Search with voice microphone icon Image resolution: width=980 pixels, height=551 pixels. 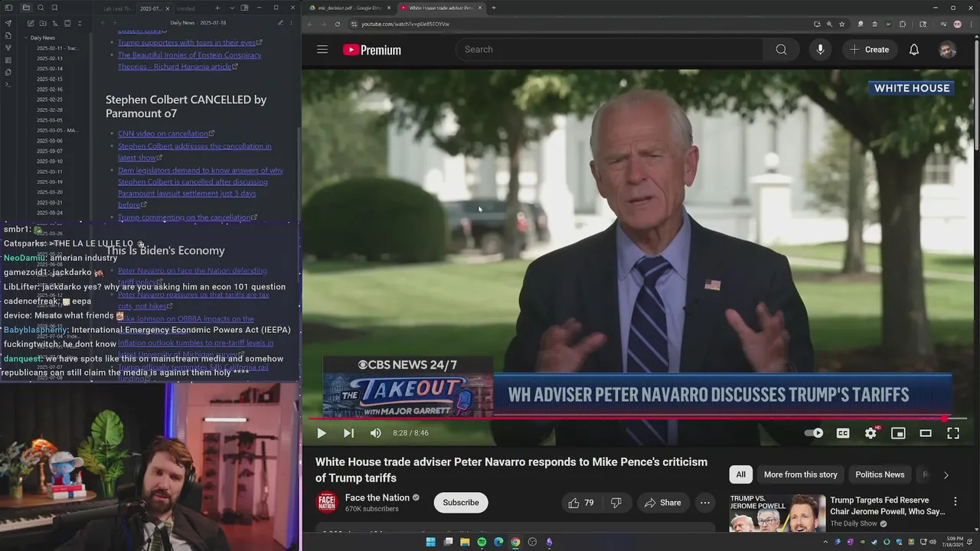click(820, 50)
